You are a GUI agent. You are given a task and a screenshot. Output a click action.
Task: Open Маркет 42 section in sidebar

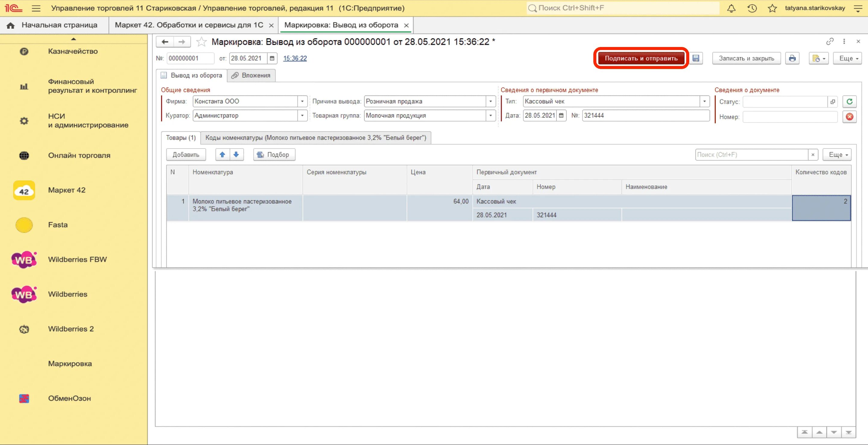click(x=67, y=190)
